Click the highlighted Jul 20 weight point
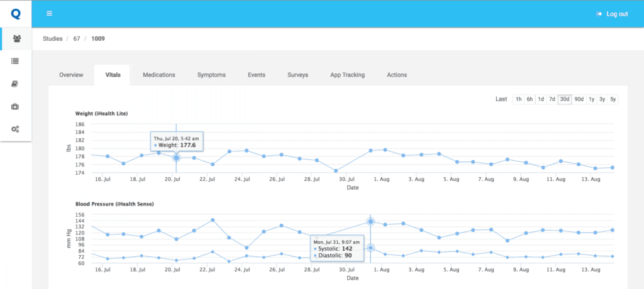Image resolution: width=644 pixels, height=289 pixels. 176,158
